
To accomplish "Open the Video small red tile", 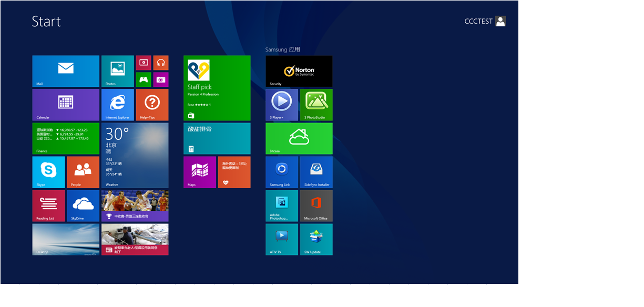I will (x=144, y=63).
